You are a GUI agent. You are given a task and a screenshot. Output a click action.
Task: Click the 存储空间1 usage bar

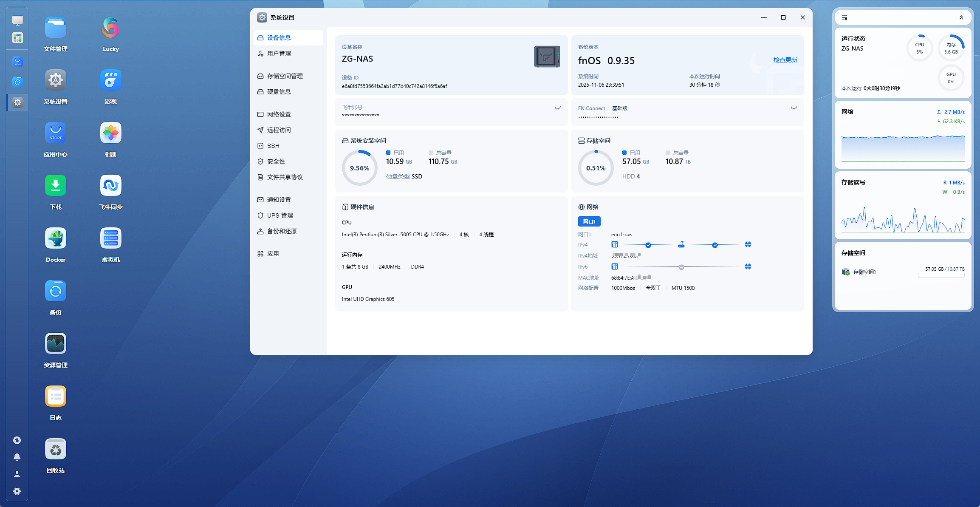click(941, 275)
